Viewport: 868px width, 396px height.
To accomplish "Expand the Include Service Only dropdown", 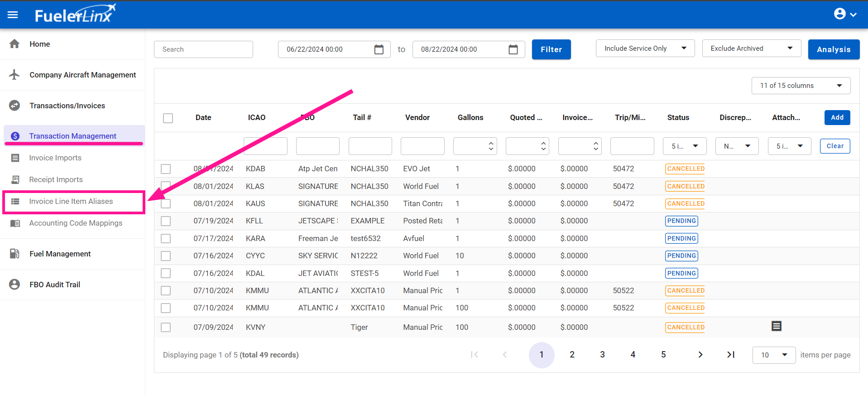I will click(645, 48).
